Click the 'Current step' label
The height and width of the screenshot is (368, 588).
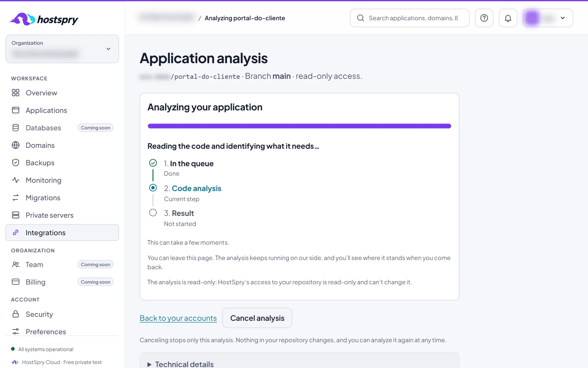pyautogui.click(x=182, y=199)
